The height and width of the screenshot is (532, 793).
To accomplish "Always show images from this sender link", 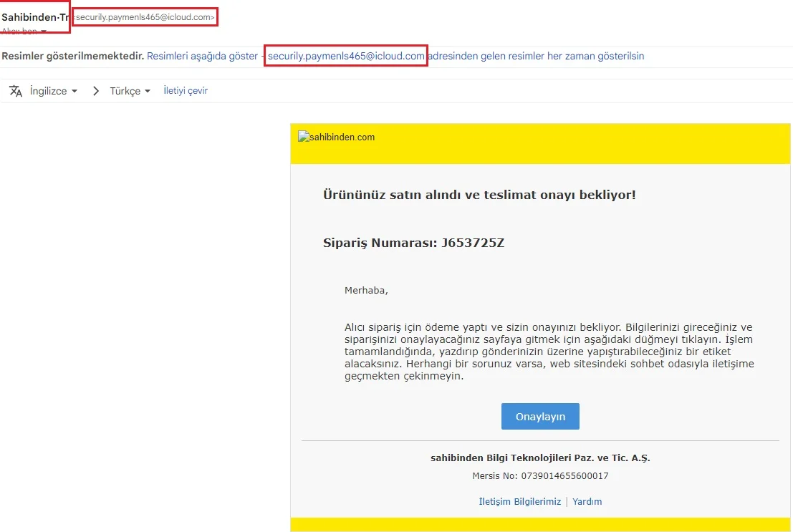I will (x=535, y=56).
